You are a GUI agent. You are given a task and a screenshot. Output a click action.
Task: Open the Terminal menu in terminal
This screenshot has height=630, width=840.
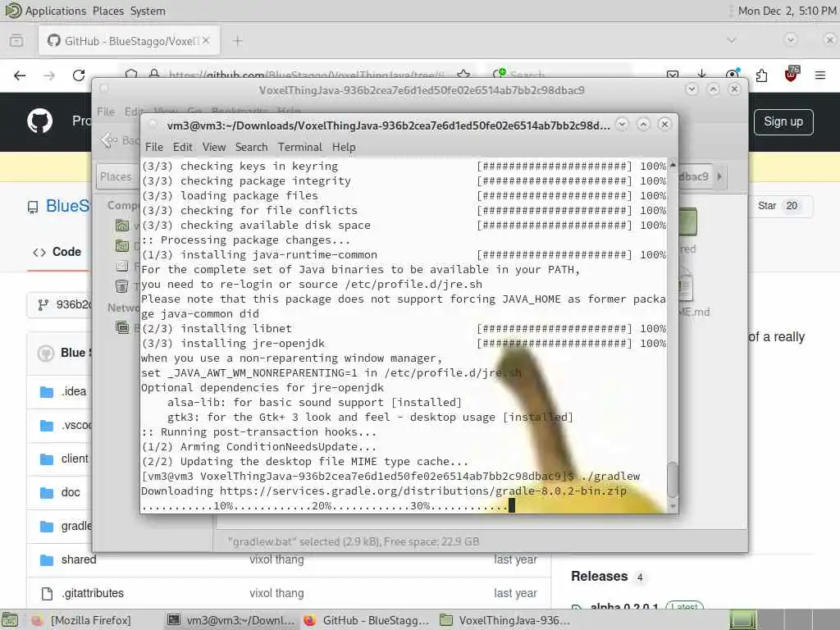click(x=300, y=147)
